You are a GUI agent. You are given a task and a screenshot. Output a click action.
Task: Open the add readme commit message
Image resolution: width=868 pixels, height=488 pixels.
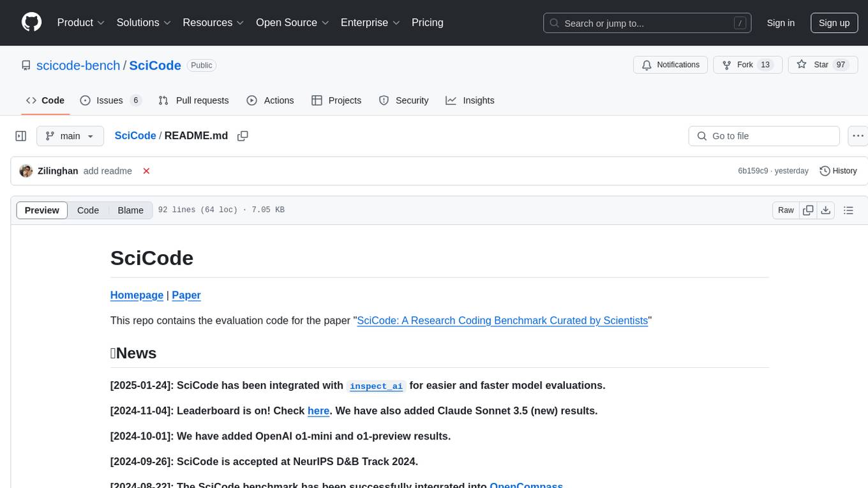click(108, 171)
